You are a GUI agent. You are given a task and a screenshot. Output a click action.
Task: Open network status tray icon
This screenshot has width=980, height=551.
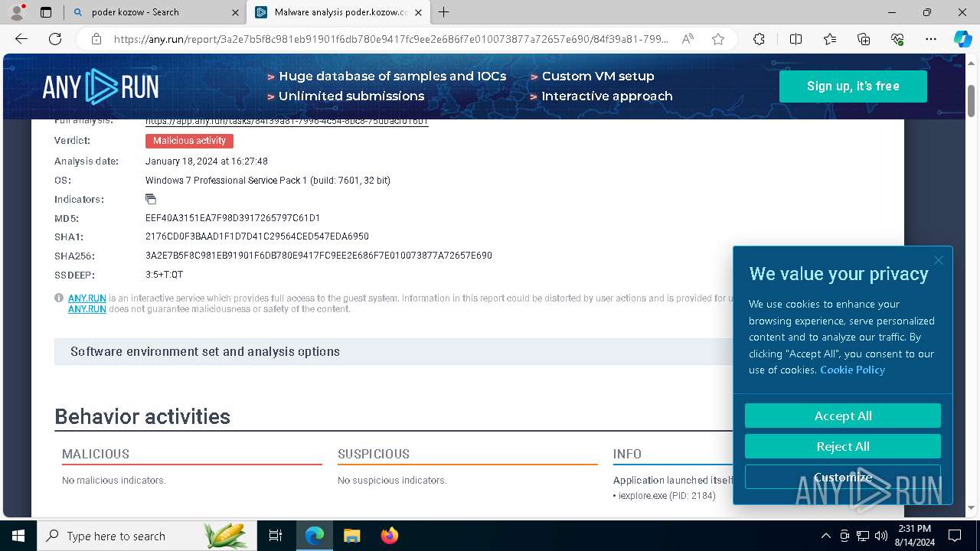click(863, 536)
